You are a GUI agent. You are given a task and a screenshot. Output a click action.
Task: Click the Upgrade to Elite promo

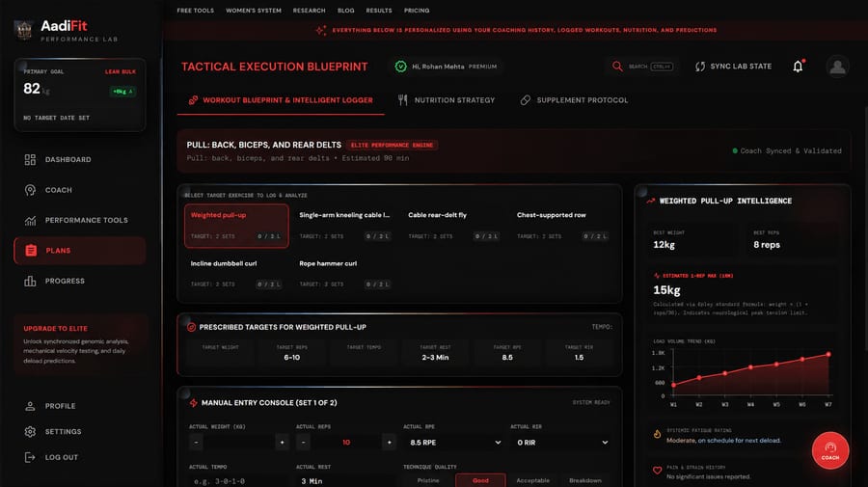tap(80, 344)
